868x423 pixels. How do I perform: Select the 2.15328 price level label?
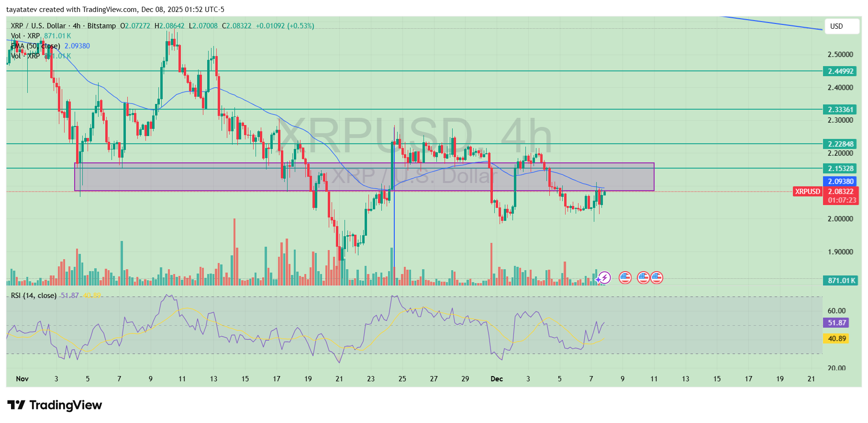click(840, 169)
